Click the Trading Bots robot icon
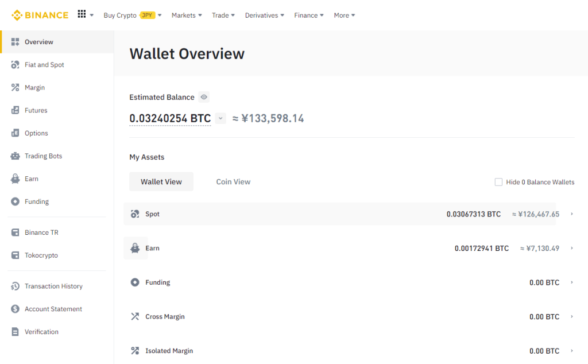Screen dimensions: 588x364 [x=16, y=156]
